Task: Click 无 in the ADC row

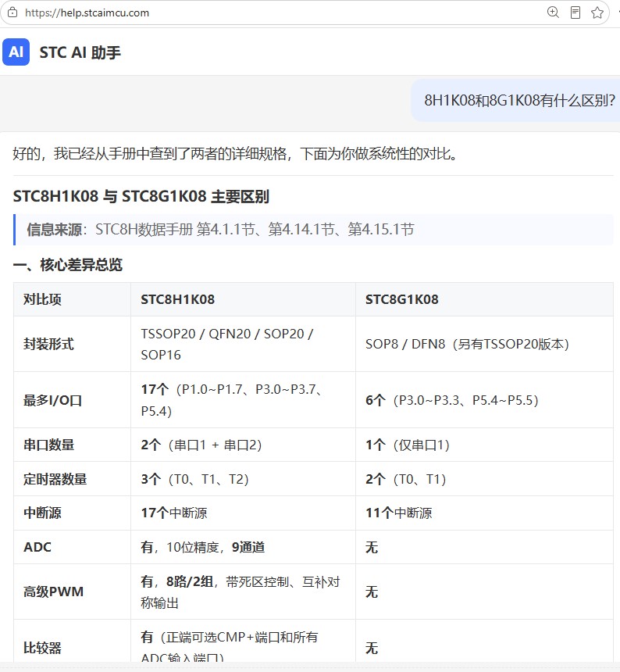Action: [372, 547]
